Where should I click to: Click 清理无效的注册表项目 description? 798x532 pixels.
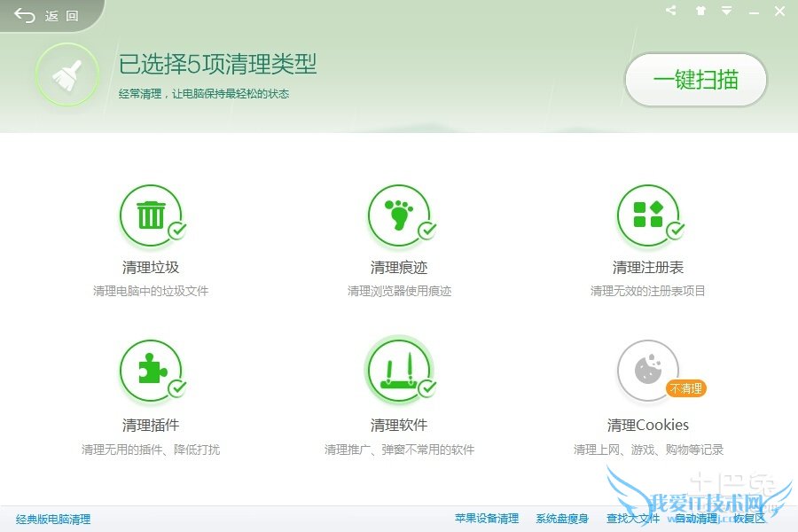point(647,291)
